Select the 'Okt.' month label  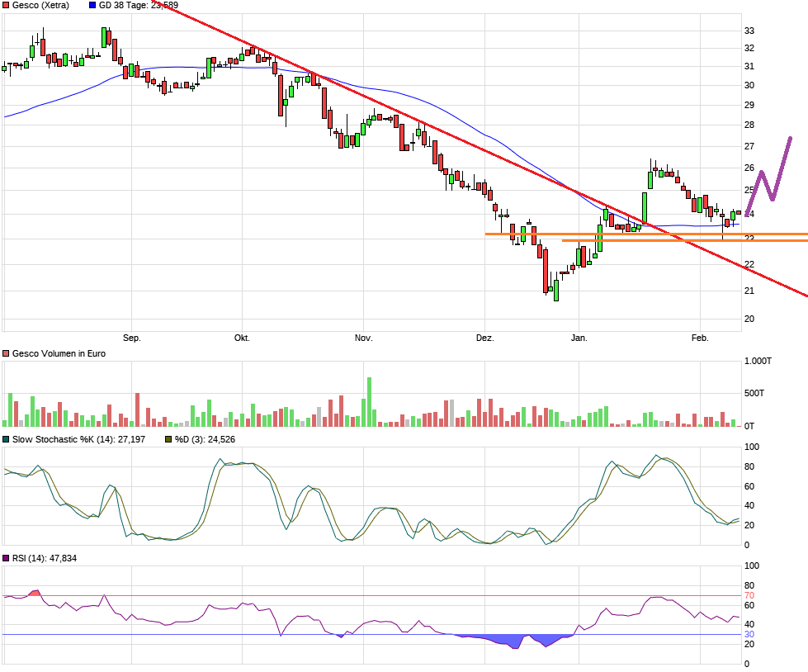click(242, 338)
